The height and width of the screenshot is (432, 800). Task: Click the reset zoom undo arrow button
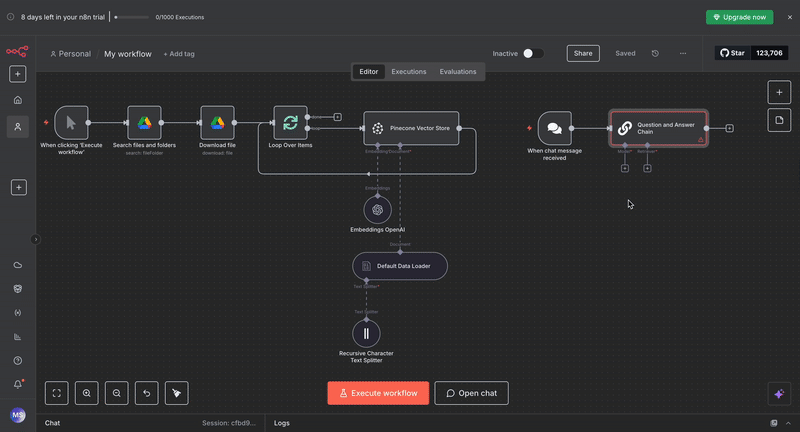click(146, 393)
